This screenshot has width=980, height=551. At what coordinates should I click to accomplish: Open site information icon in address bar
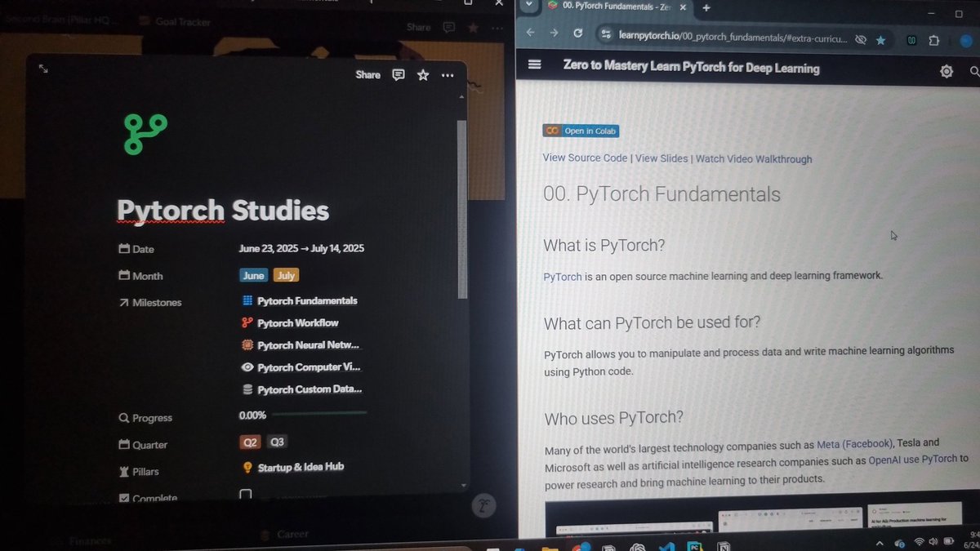click(x=605, y=35)
